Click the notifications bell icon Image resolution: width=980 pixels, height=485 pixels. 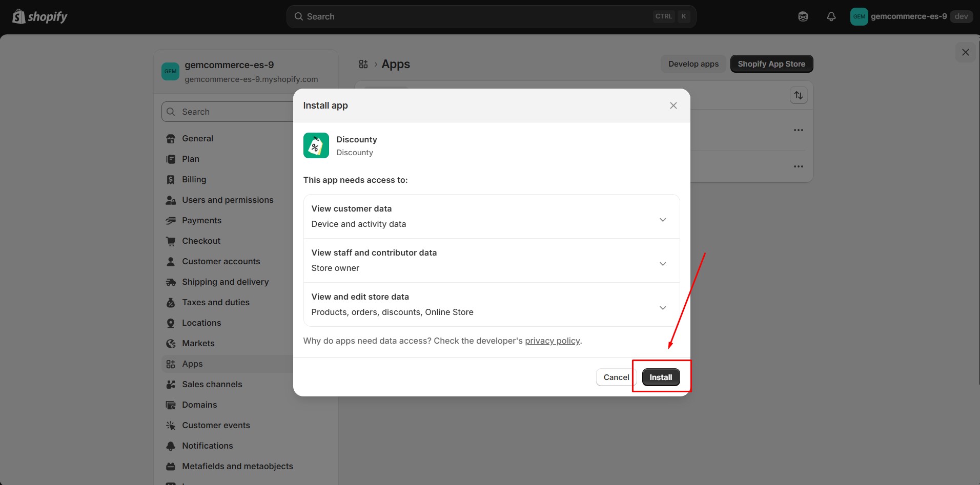pos(830,16)
